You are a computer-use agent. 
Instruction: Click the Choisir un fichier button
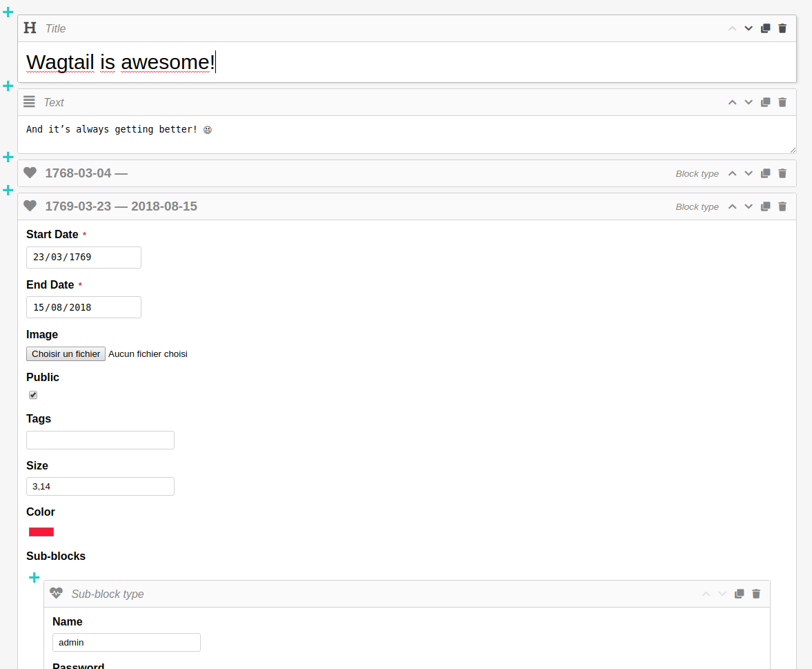point(66,353)
